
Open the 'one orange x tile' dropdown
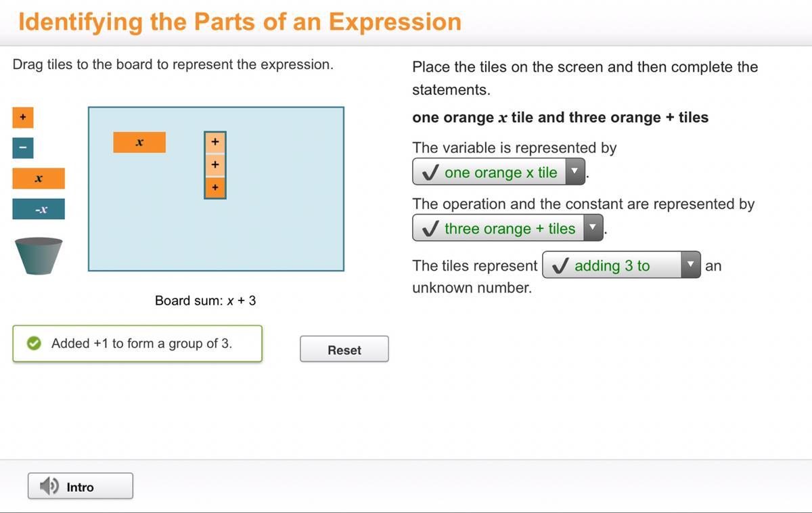click(x=574, y=172)
